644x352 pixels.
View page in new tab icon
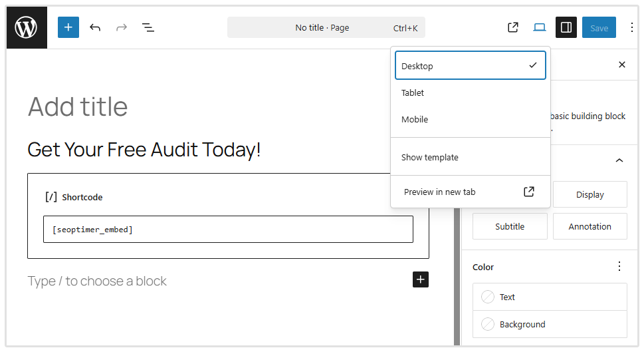pyautogui.click(x=513, y=27)
